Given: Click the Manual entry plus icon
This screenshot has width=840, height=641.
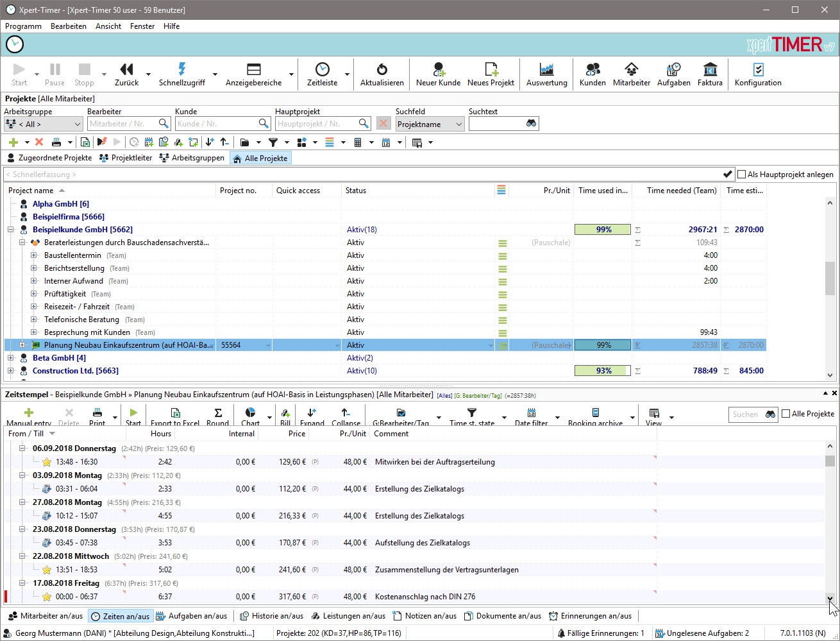Looking at the screenshot, I should pos(29,413).
